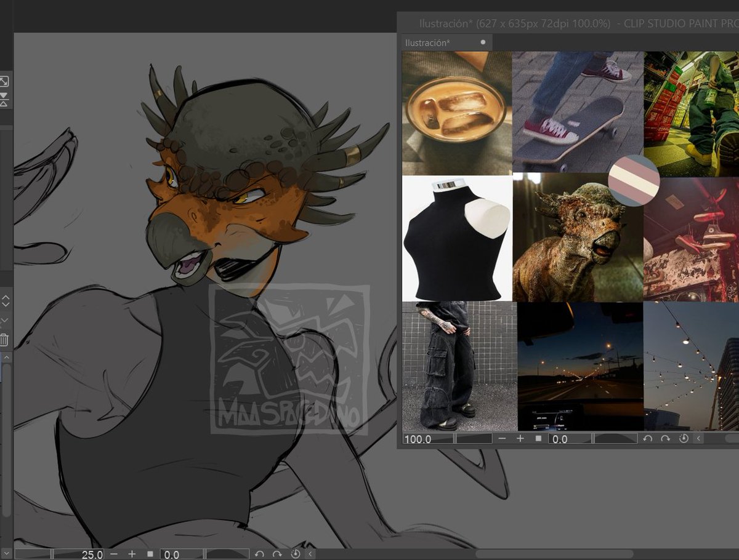The width and height of the screenshot is (739, 560).
Task: Click the zoom-out minus on the main canvas bottom bar
Action: 113,553
